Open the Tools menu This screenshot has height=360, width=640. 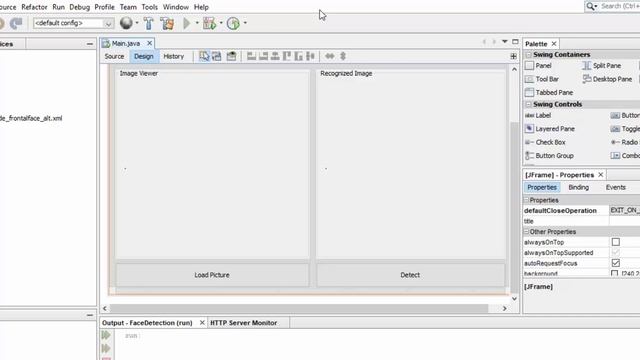tap(149, 7)
